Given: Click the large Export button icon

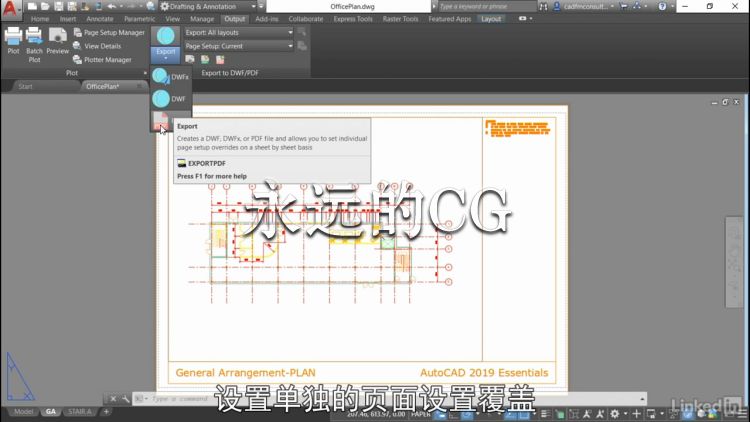Looking at the screenshot, I should pos(165,36).
